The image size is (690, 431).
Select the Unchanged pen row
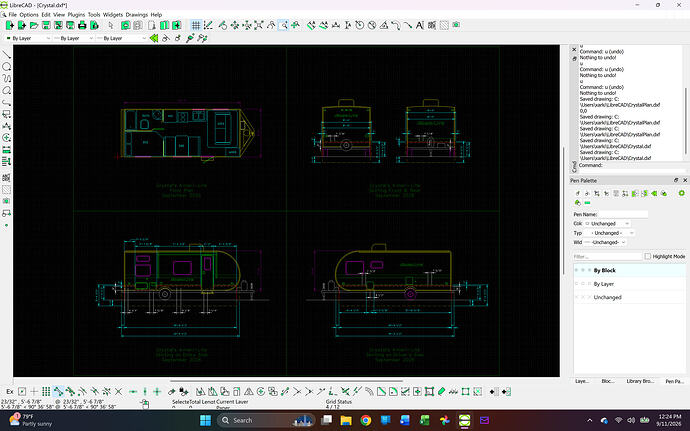(x=629, y=297)
